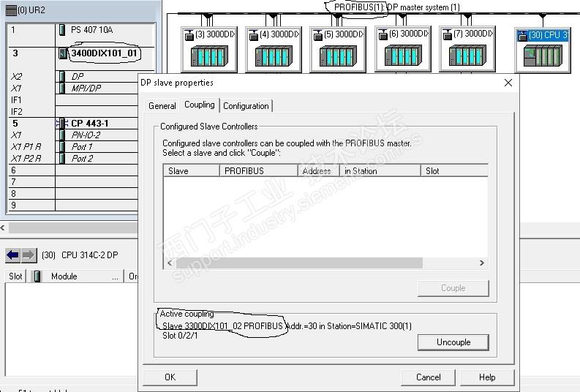Viewport: 580px width, 392px height.
Task: Click Cancel in DP slave properties
Action: point(429,377)
